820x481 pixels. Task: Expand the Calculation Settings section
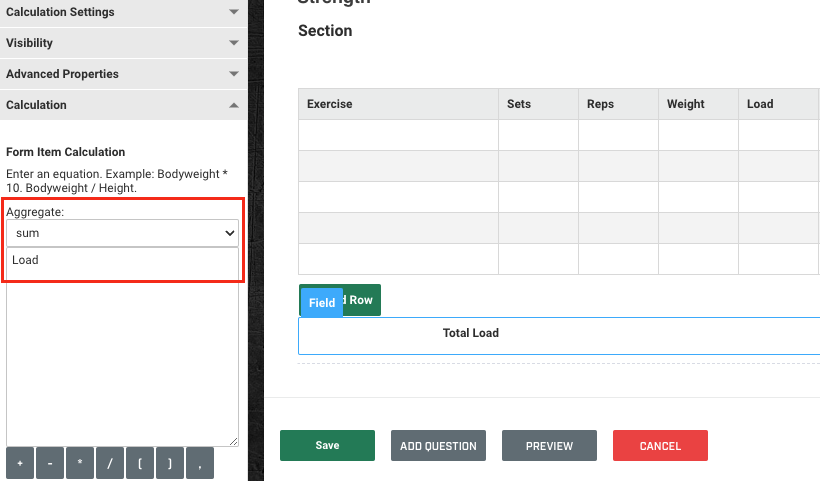122,12
